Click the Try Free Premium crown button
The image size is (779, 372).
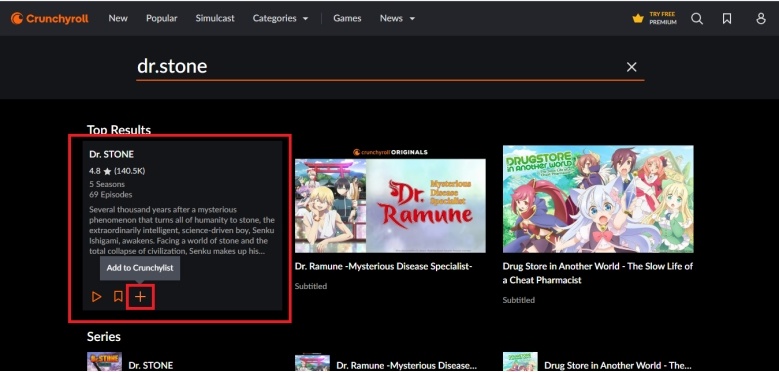pyautogui.click(x=654, y=18)
